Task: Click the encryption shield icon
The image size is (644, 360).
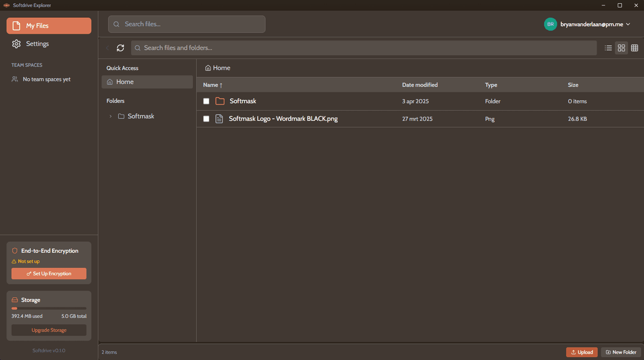Action: pos(15,251)
